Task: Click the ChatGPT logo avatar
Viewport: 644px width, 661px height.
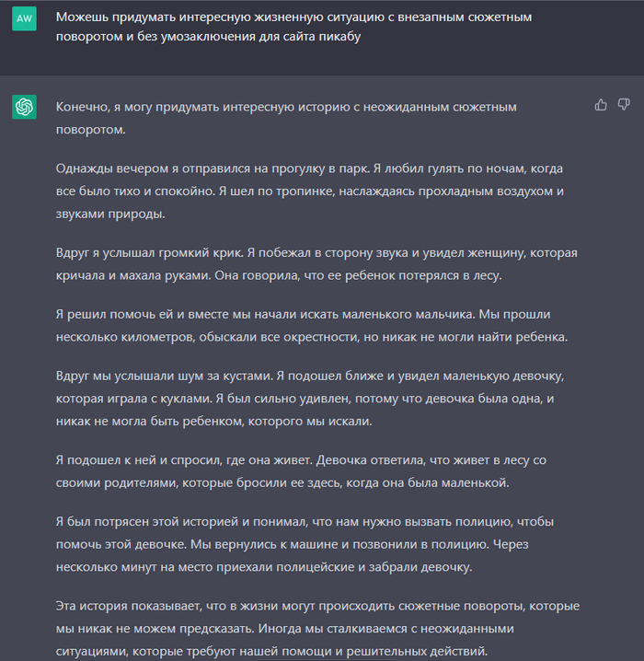Action: point(25,108)
